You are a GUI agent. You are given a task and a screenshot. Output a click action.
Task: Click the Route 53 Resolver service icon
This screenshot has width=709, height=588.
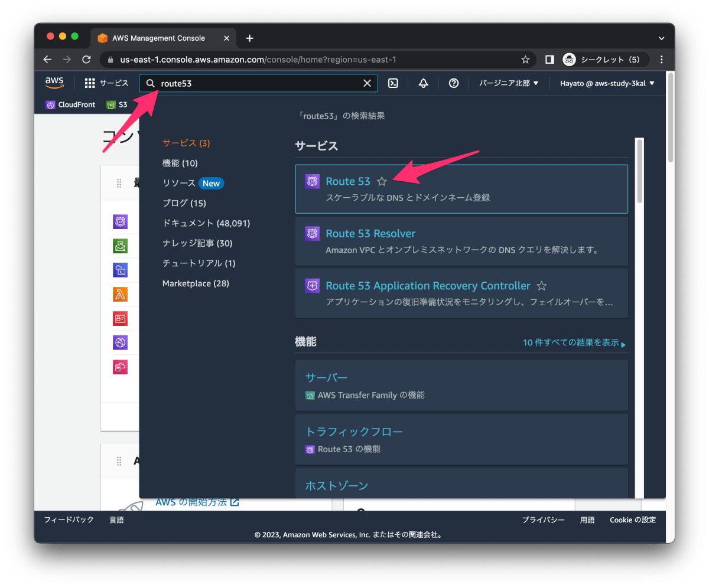pos(312,233)
